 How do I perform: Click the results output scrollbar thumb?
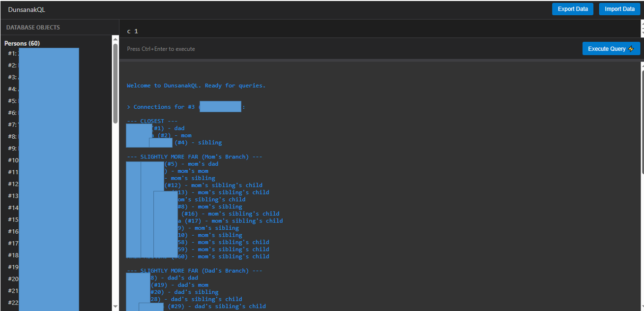(x=642, y=122)
